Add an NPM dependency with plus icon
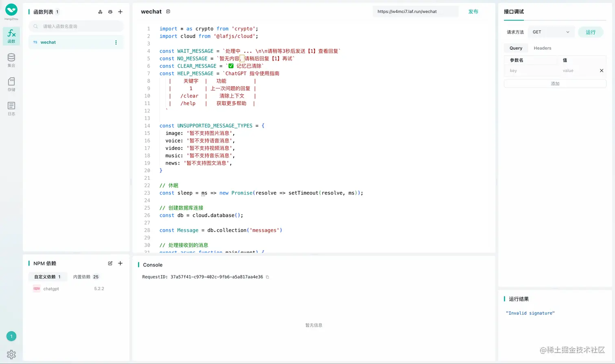615x364 pixels. coord(120,263)
